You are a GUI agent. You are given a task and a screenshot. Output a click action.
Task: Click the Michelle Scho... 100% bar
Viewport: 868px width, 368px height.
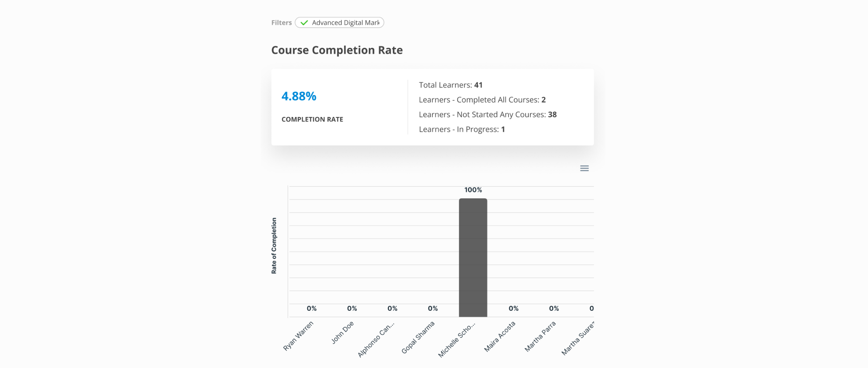tap(473, 258)
